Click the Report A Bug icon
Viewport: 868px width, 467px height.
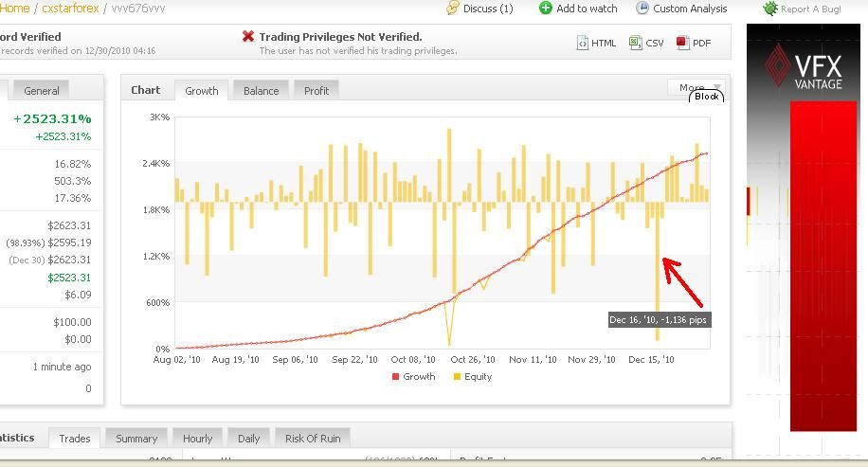[770, 9]
